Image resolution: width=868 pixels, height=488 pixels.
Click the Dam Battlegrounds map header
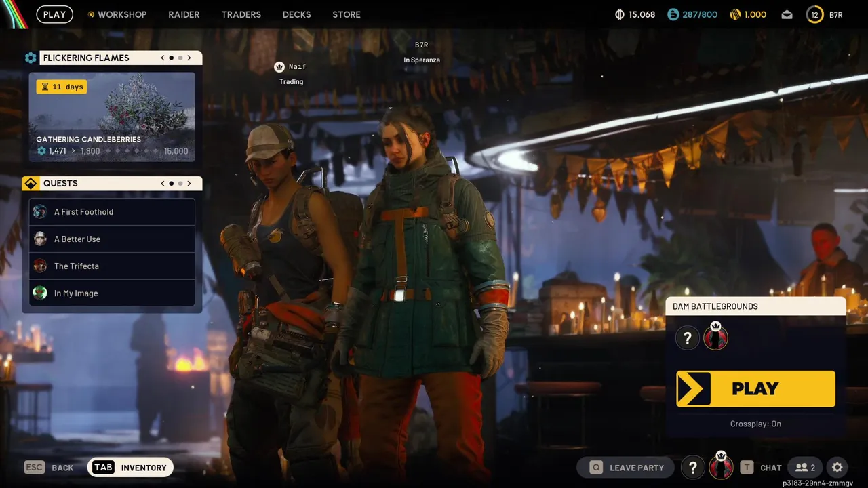click(755, 306)
